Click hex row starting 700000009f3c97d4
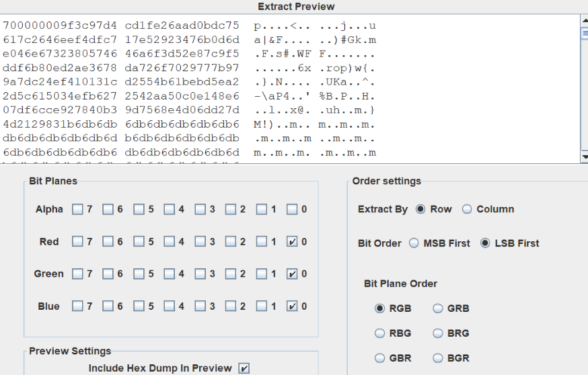The width and height of the screenshot is (588, 375). pos(189,26)
